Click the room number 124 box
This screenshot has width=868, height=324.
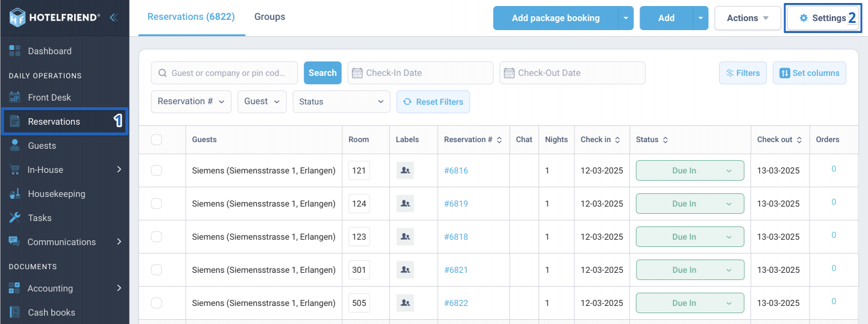click(x=359, y=204)
